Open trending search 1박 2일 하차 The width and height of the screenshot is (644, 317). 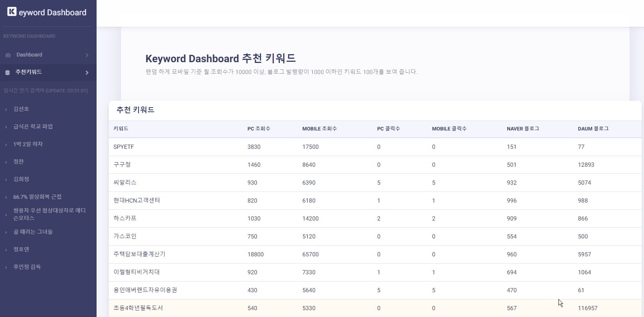[28, 144]
